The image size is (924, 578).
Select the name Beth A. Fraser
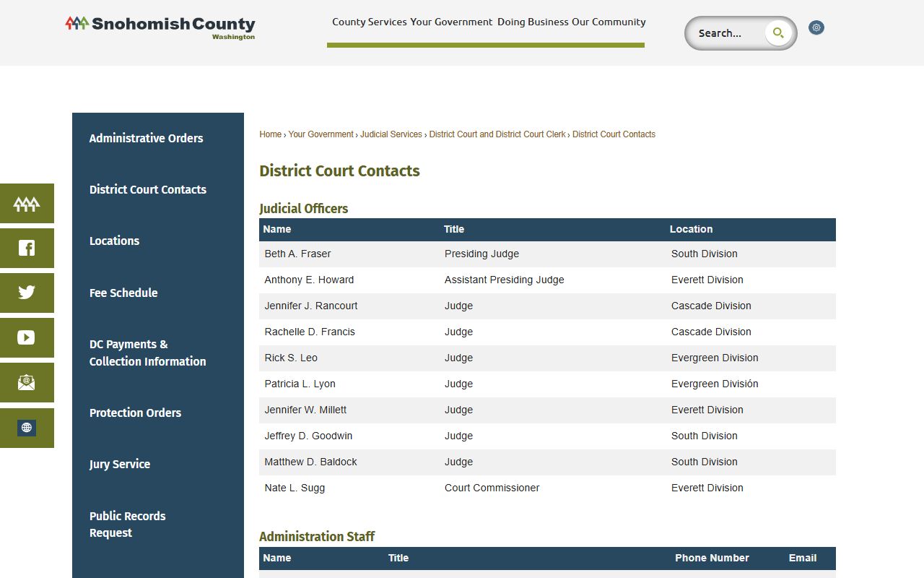click(297, 254)
